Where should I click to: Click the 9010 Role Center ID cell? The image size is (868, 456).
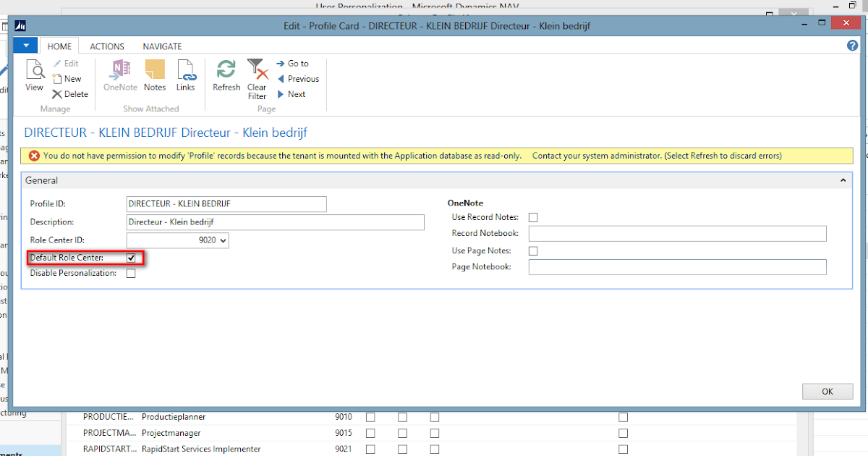[344, 417]
